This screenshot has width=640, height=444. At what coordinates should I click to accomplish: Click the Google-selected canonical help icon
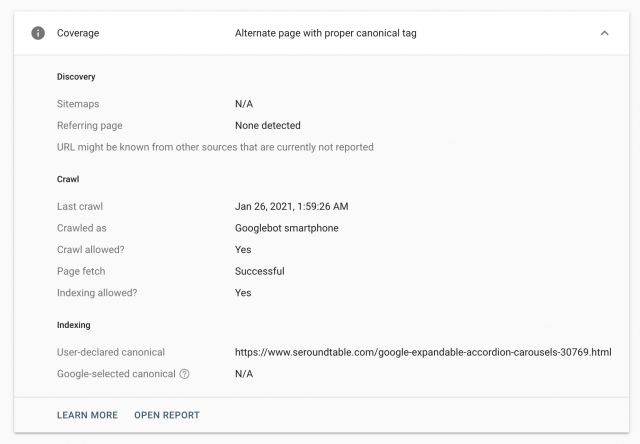pos(184,374)
